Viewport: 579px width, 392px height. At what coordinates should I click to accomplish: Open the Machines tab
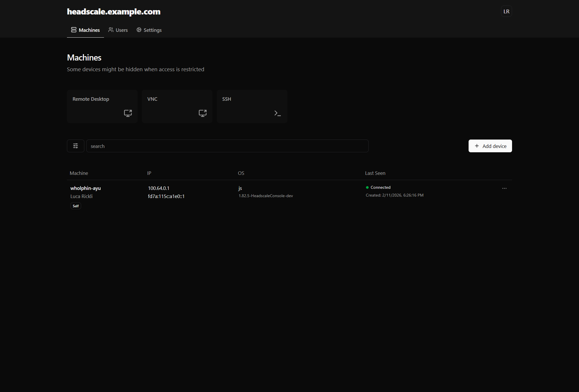(x=85, y=30)
